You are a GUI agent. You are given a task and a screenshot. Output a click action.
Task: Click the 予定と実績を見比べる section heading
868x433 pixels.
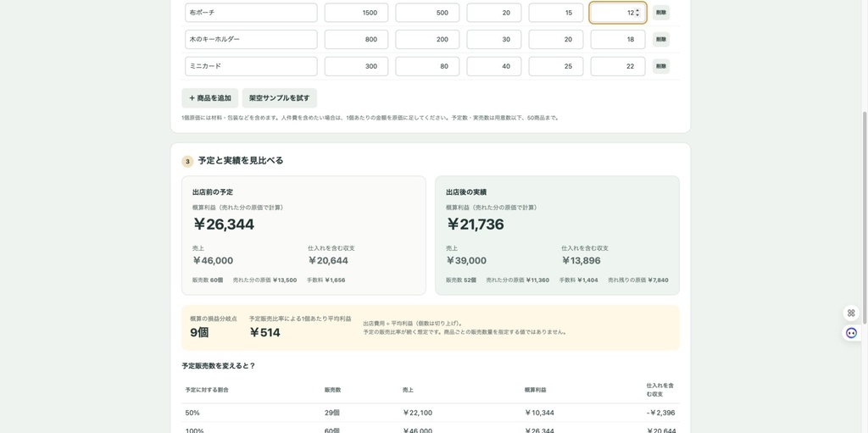coord(241,161)
